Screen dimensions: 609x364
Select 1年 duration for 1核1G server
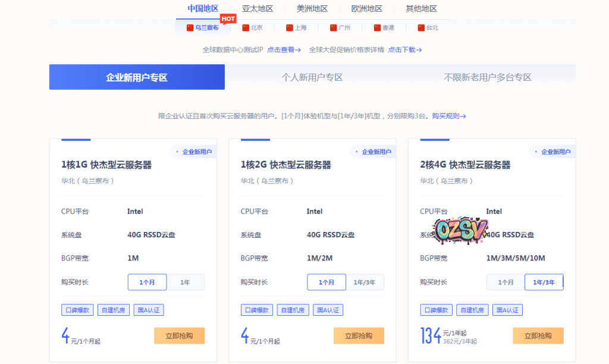pyautogui.click(x=186, y=282)
